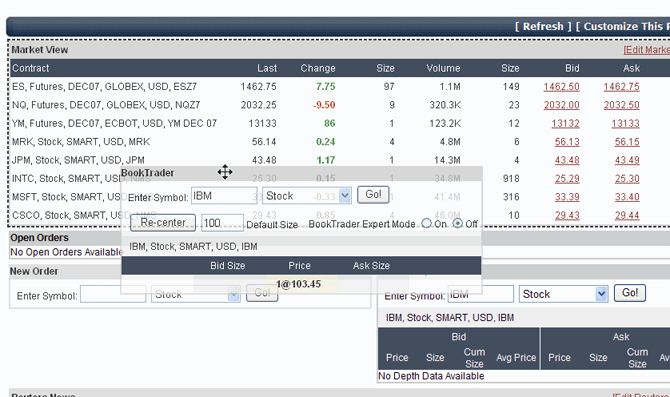Viewport: 670px width, 397px height.
Task: Click the Last column header
Action: 267,68
